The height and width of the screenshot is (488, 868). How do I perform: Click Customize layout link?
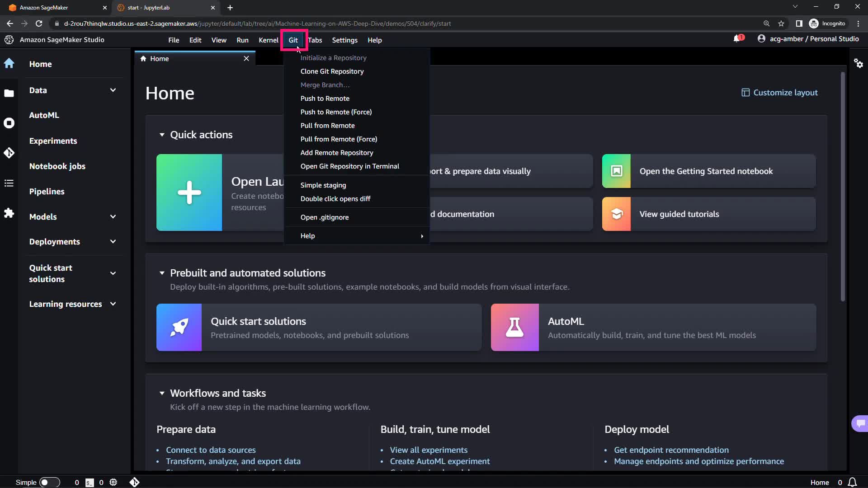click(779, 93)
